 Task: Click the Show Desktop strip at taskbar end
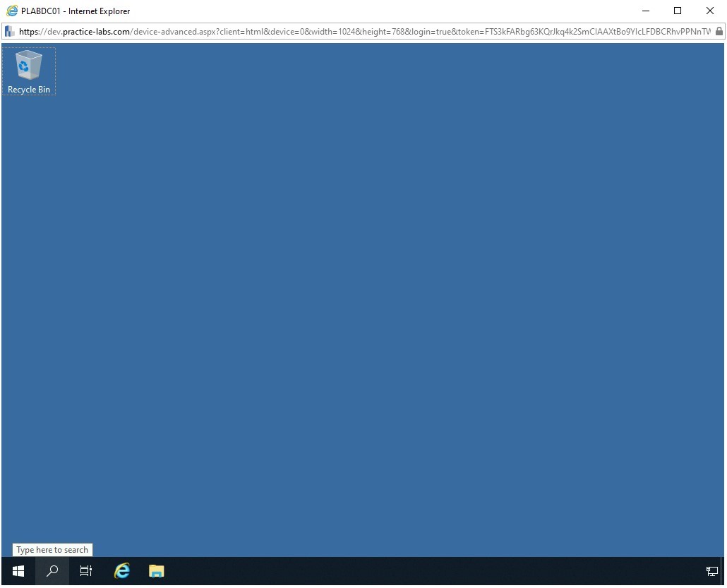click(x=723, y=571)
